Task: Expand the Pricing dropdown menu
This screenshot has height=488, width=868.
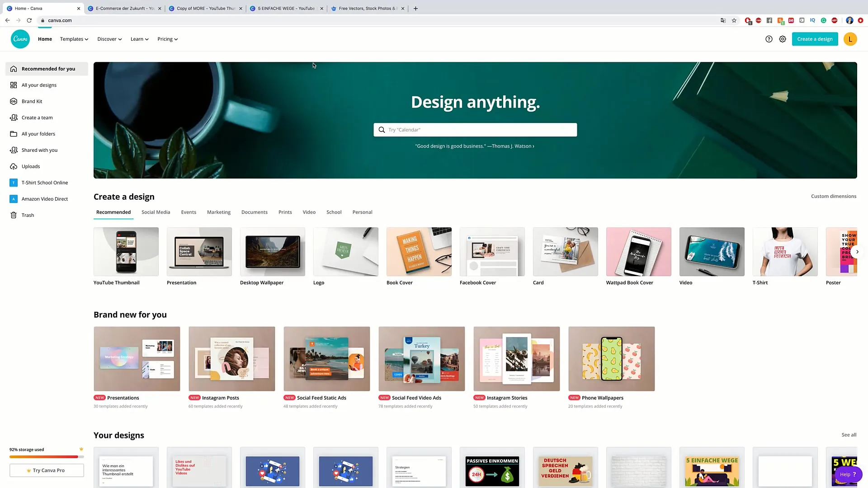Action: (x=168, y=39)
